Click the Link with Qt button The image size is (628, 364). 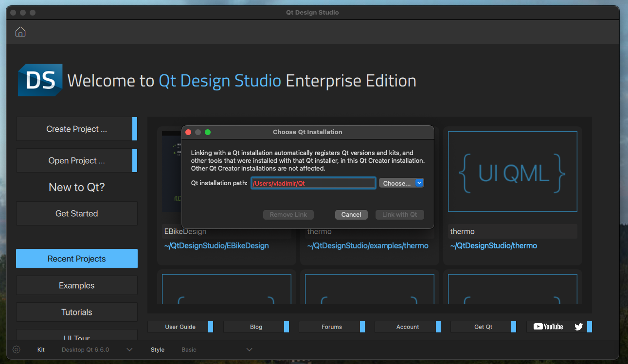[x=399, y=214]
